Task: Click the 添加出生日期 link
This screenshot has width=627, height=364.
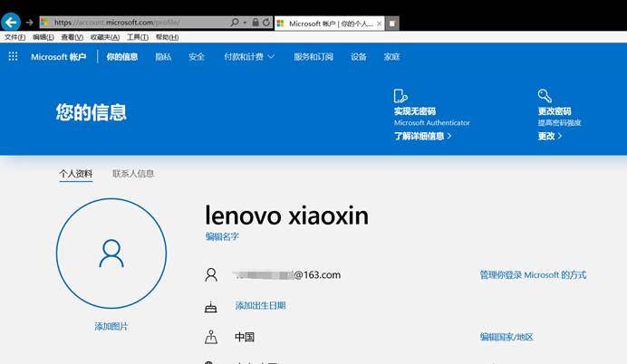Action: (260, 306)
